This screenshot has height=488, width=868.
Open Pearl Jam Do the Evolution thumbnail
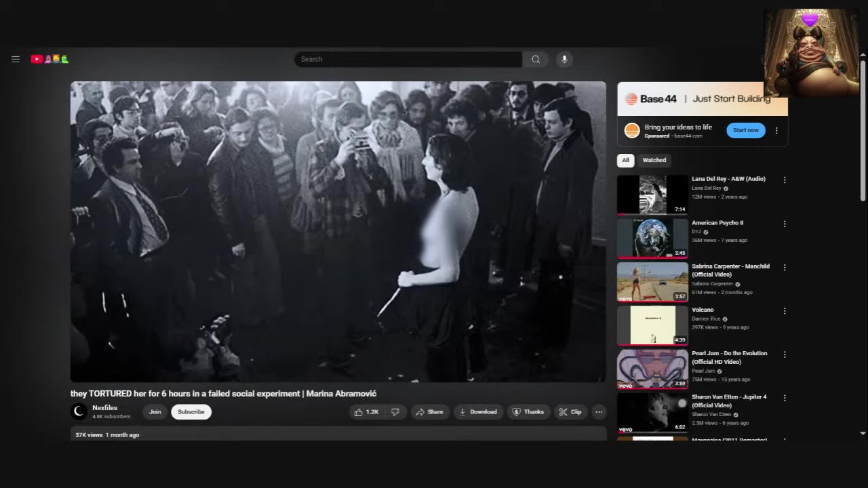[x=652, y=369]
